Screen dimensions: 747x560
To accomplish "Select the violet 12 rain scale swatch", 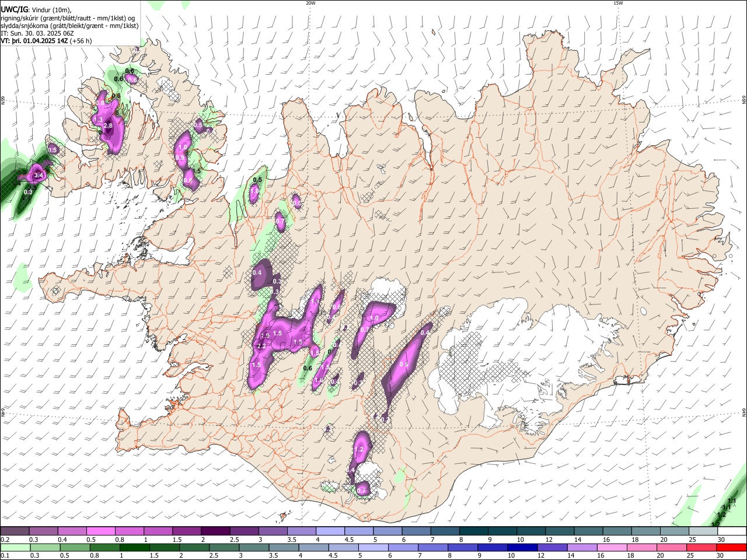I will point(551,548).
